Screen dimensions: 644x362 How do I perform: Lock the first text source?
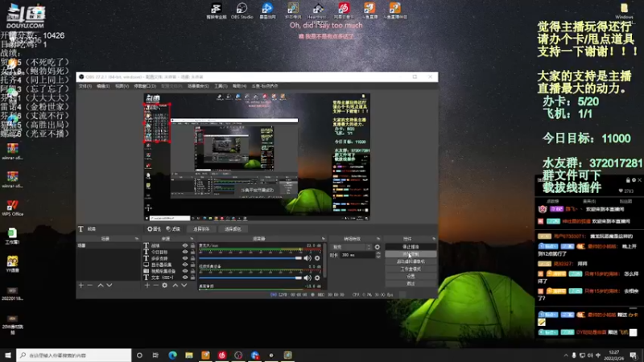point(192,245)
